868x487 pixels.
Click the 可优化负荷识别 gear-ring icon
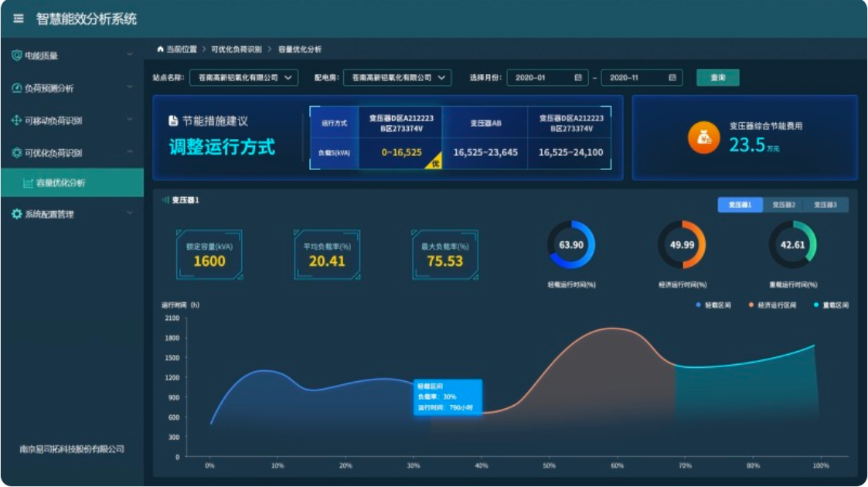[x=16, y=153]
